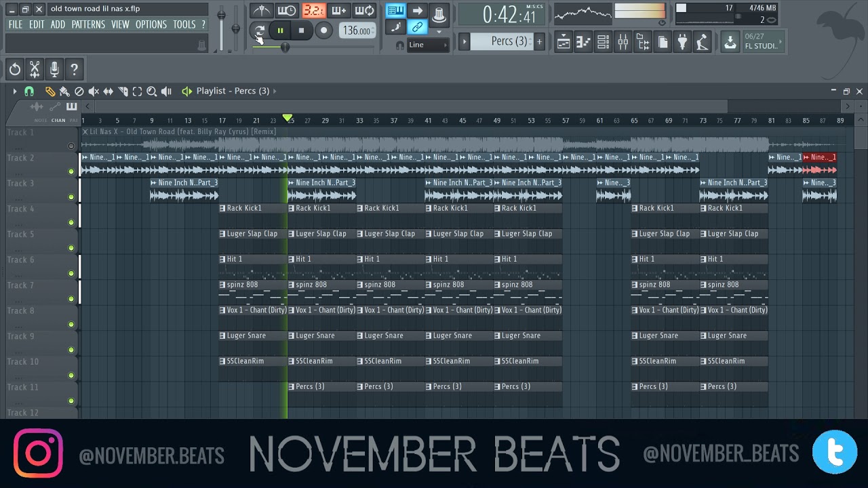Viewport: 868px width, 488px height.
Task: Click the 0:42:41 time display
Action: pos(502,15)
